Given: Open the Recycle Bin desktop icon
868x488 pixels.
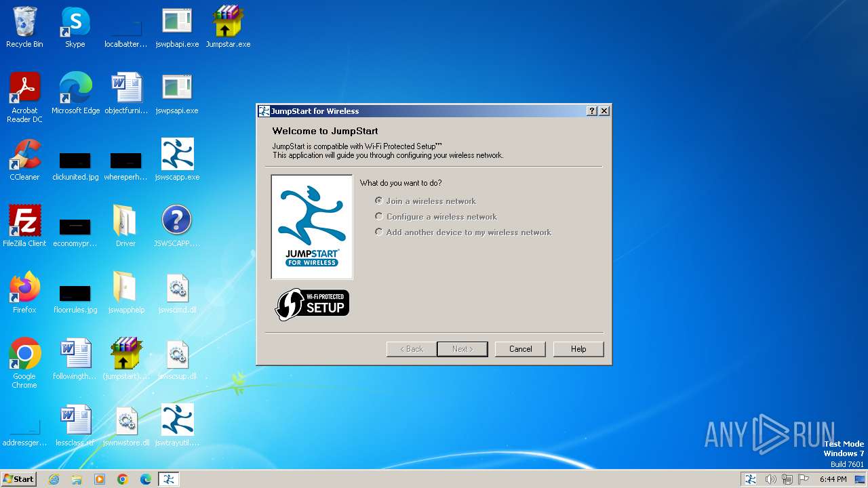Looking at the screenshot, I should pyautogui.click(x=24, y=27).
